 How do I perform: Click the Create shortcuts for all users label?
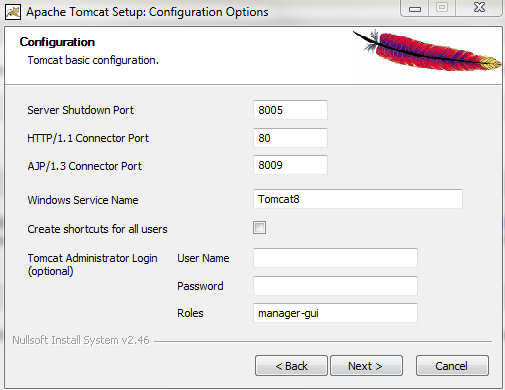pyautogui.click(x=97, y=229)
